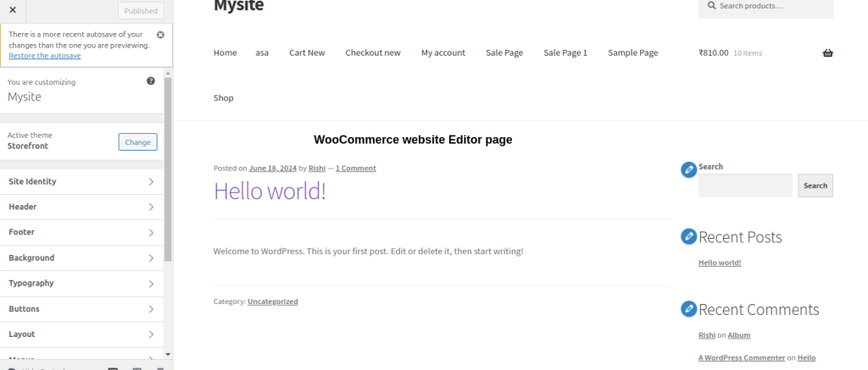This screenshot has width=868, height=370.
Task: Expand the Header section
Action: [x=82, y=207]
